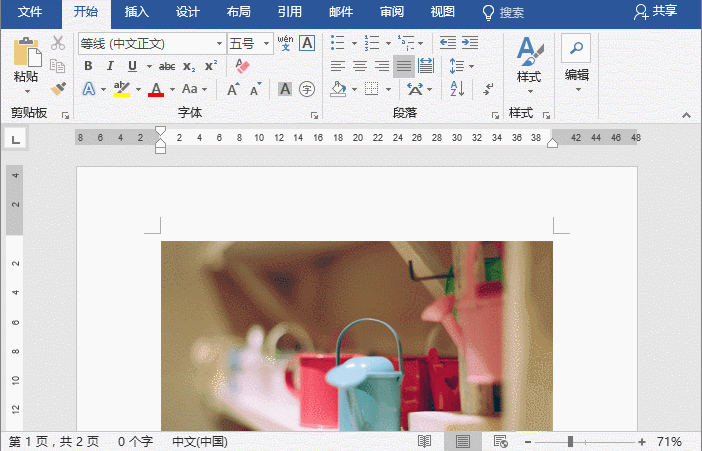702x451 pixels.
Task: Decrease paragraph indent
Action: tap(447, 43)
